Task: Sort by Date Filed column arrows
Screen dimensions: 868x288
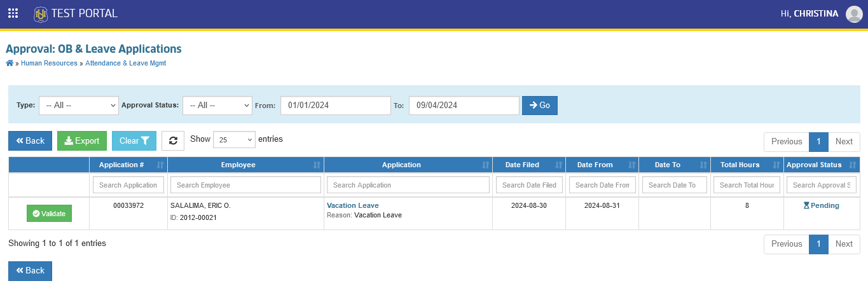Action: pyautogui.click(x=559, y=165)
